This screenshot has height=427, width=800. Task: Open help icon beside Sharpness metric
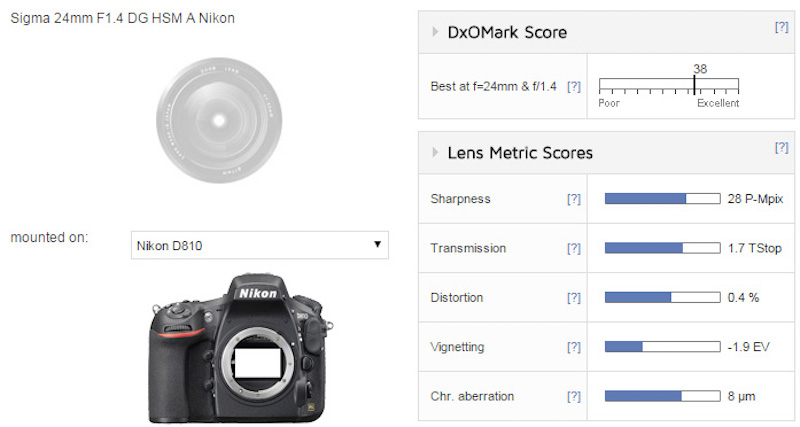pos(573,199)
